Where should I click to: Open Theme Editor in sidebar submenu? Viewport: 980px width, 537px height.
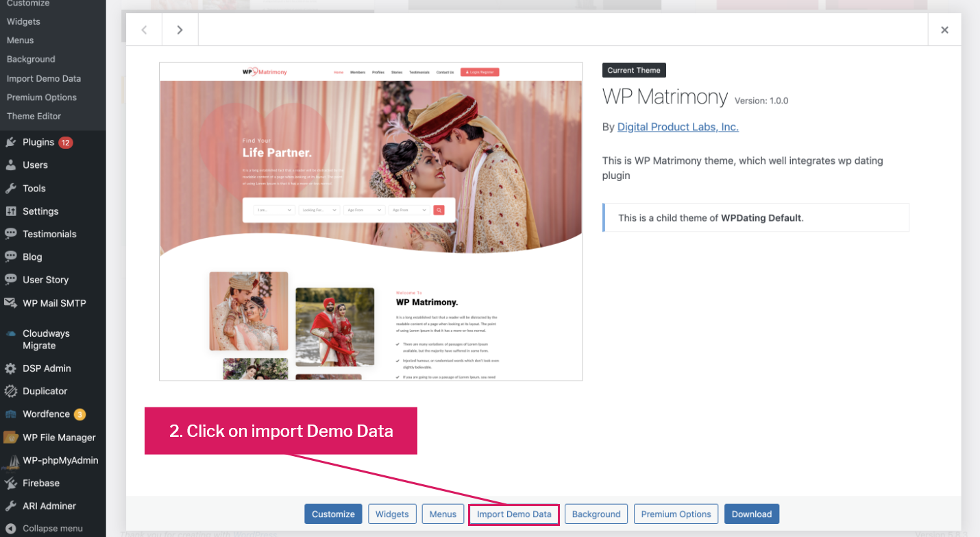34,117
